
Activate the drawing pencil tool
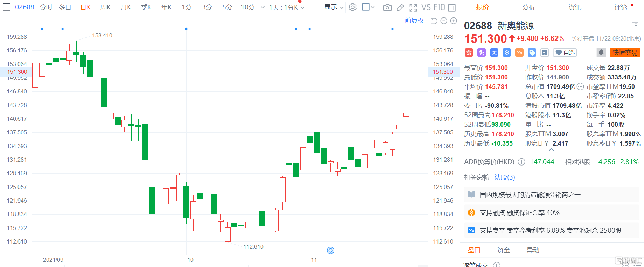(400, 7)
